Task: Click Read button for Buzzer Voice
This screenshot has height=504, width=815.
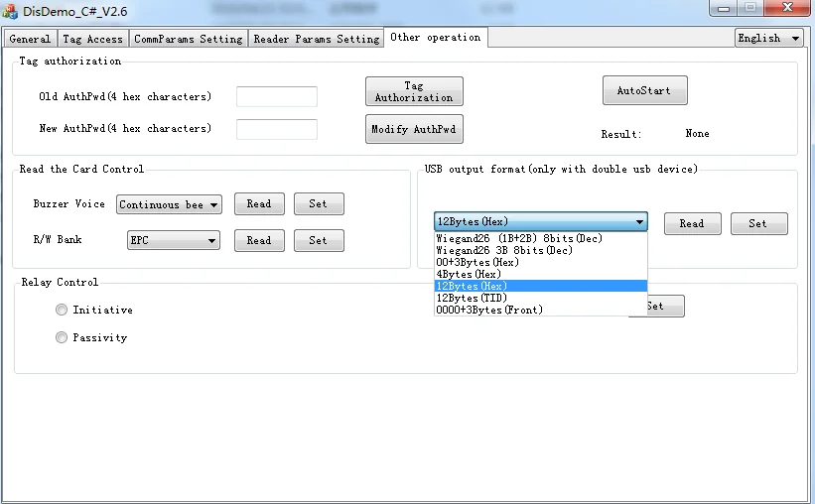Action: (x=259, y=203)
